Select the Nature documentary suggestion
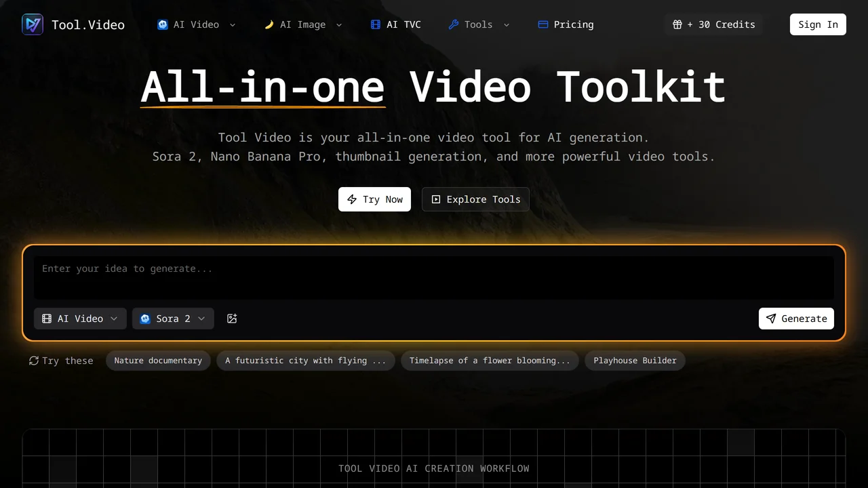 (158, 361)
